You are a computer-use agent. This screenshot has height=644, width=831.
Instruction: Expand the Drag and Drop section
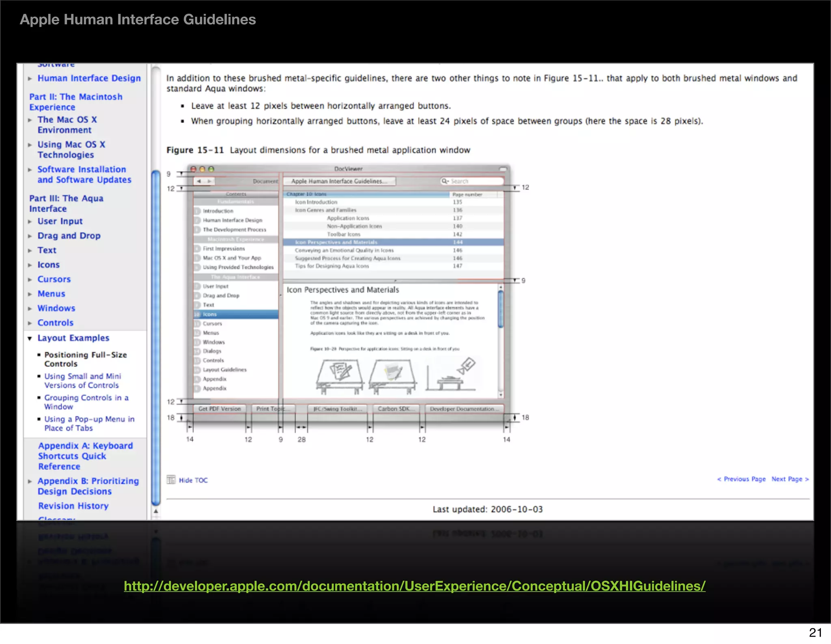point(30,236)
